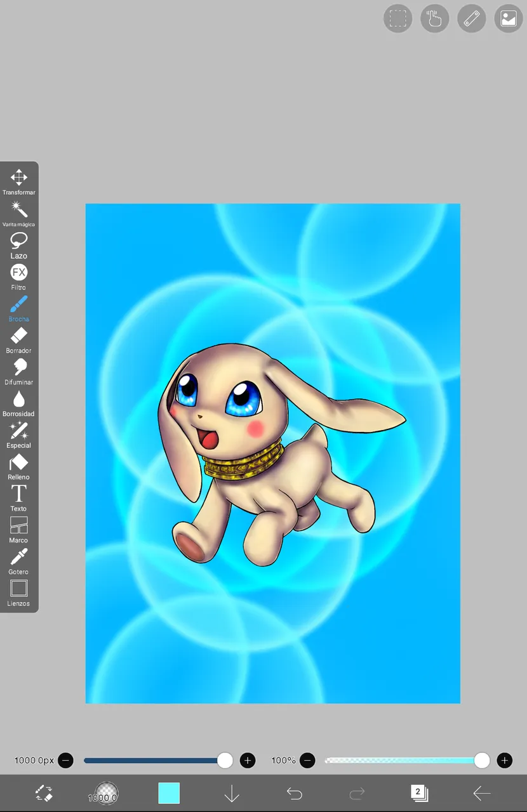The image size is (527, 812).
Task: Select the Borrosidad blur tool
Action: point(19,403)
